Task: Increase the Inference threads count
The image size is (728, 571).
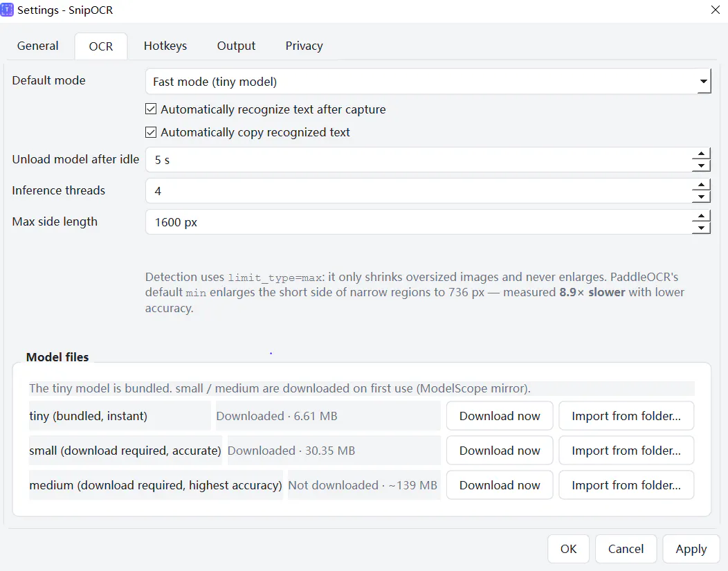Action: click(701, 185)
